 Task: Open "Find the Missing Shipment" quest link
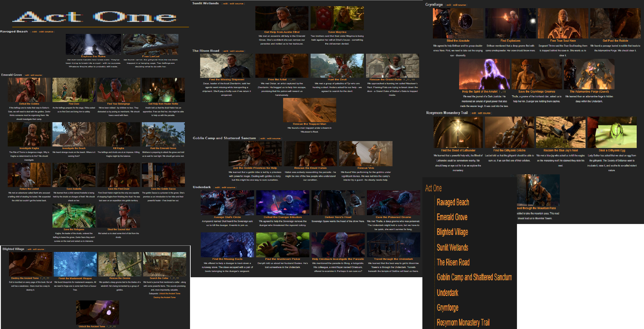(x=227, y=79)
